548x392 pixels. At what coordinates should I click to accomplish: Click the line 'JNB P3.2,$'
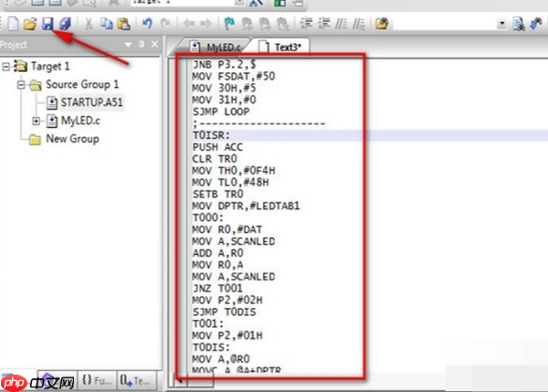click(224, 64)
